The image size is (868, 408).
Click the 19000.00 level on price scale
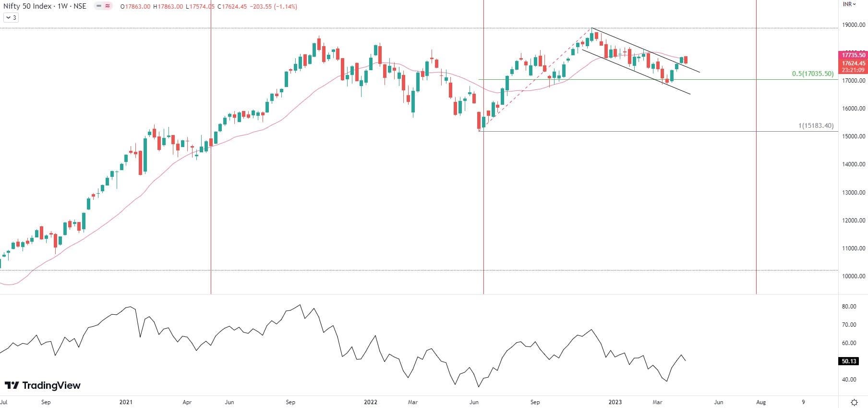(854, 25)
